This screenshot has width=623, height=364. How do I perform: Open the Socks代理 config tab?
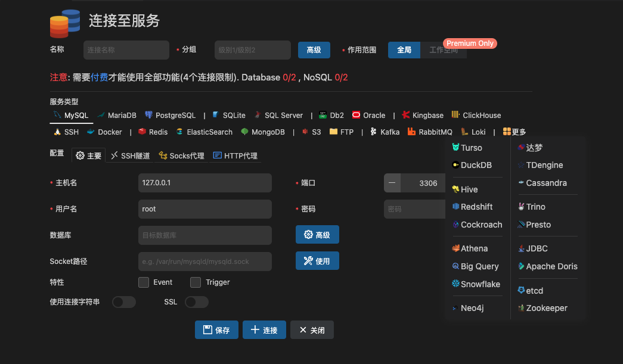tap(181, 155)
